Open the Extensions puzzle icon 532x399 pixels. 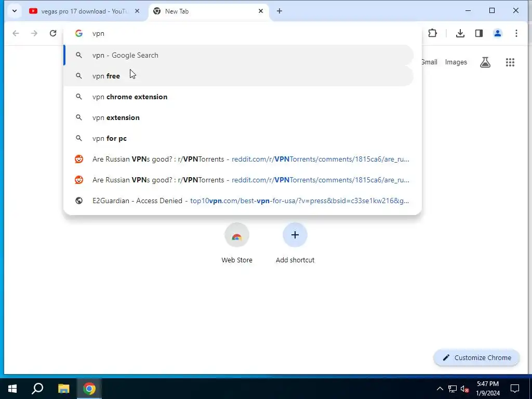(x=432, y=33)
